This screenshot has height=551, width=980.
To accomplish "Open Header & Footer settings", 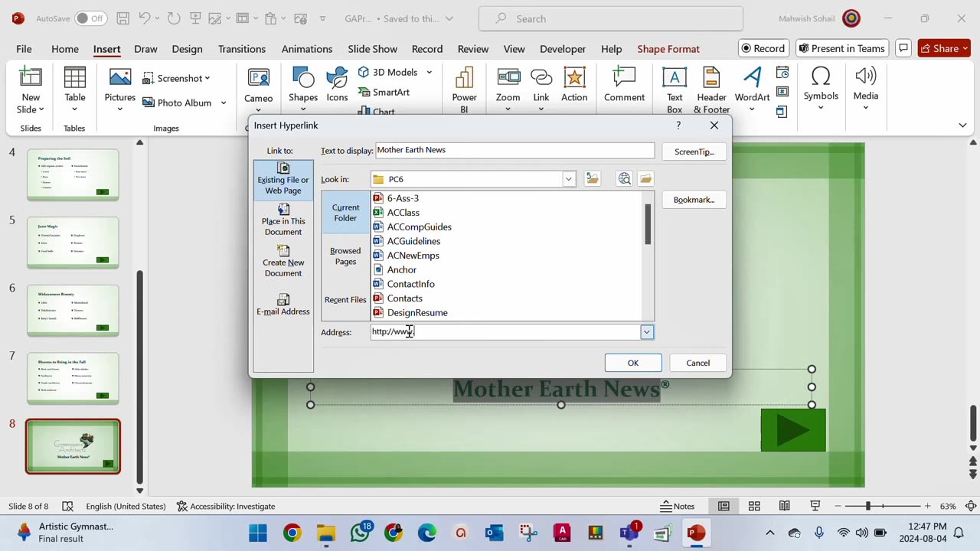I will click(x=711, y=90).
